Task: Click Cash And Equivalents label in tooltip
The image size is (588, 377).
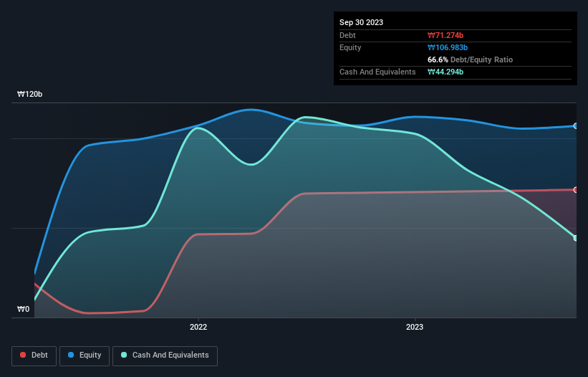Action: click(x=377, y=72)
